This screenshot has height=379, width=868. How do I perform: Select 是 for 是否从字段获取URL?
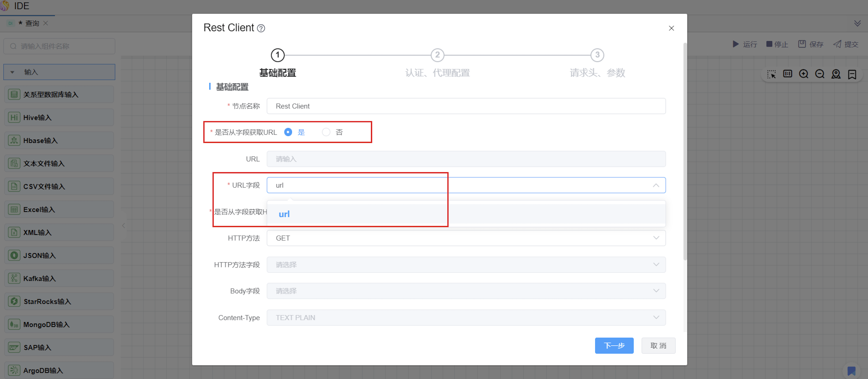(288, 132)
